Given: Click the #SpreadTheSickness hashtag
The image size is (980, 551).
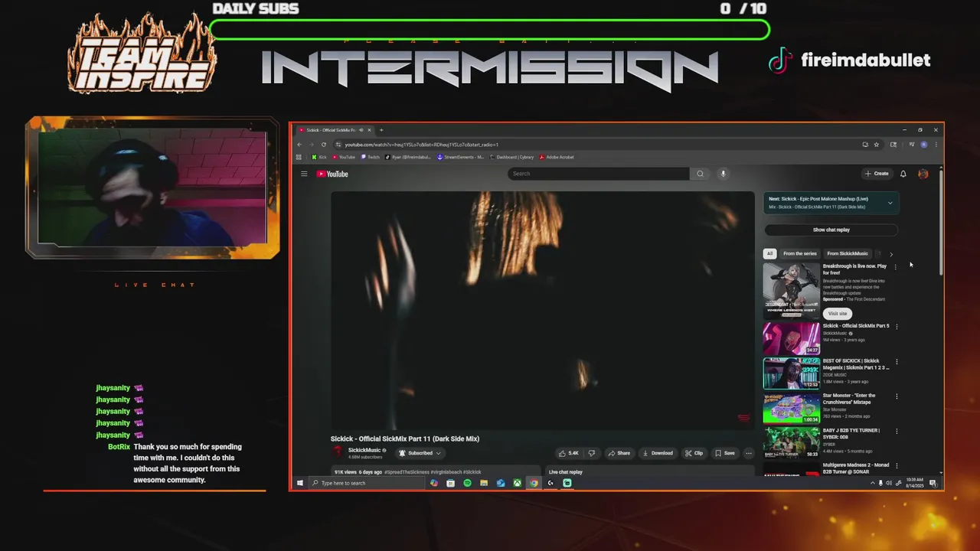Looking at the screenshot, I should coord(407,472).
